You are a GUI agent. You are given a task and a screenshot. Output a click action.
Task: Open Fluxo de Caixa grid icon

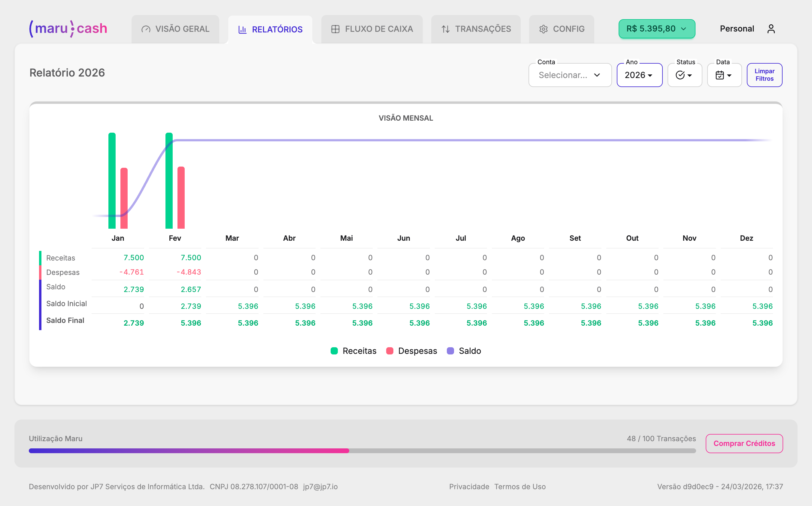(x=335, y=29)
